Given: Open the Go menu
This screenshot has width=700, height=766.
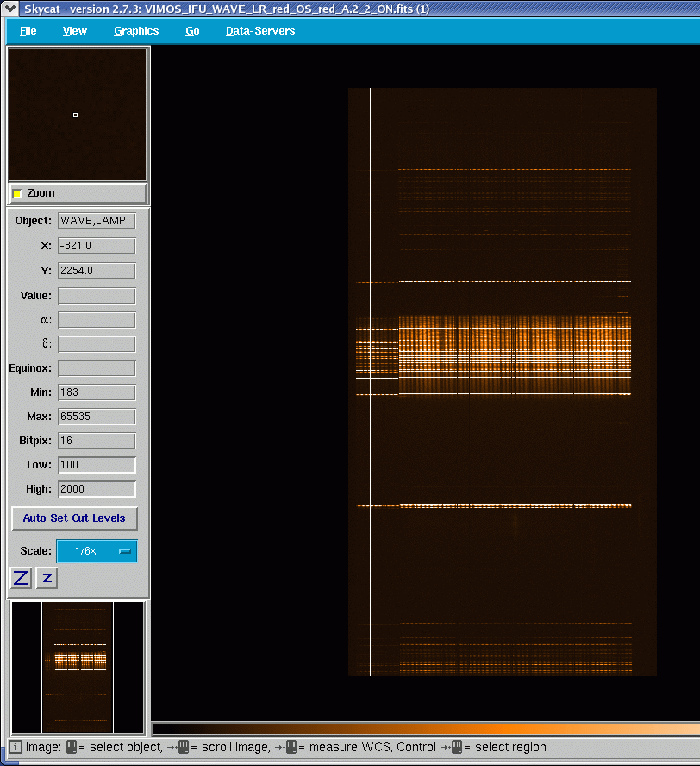Looking at the screenshot, I should point(192,31).
